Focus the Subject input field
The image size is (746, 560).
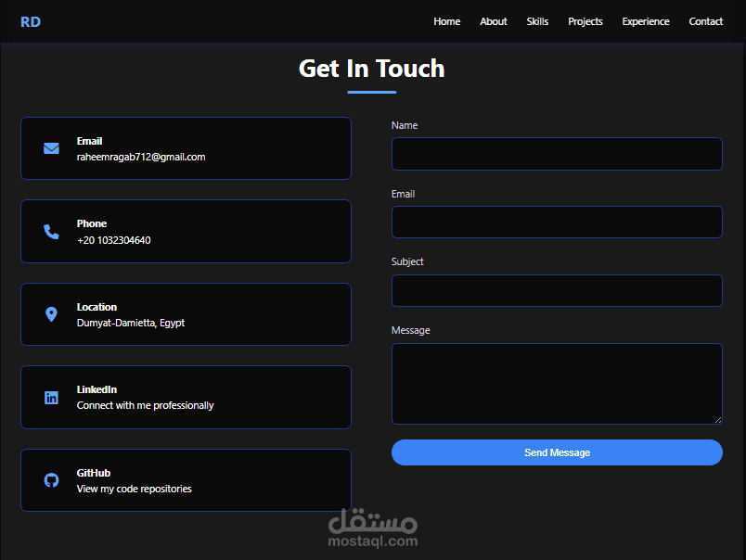coord(557,290)
